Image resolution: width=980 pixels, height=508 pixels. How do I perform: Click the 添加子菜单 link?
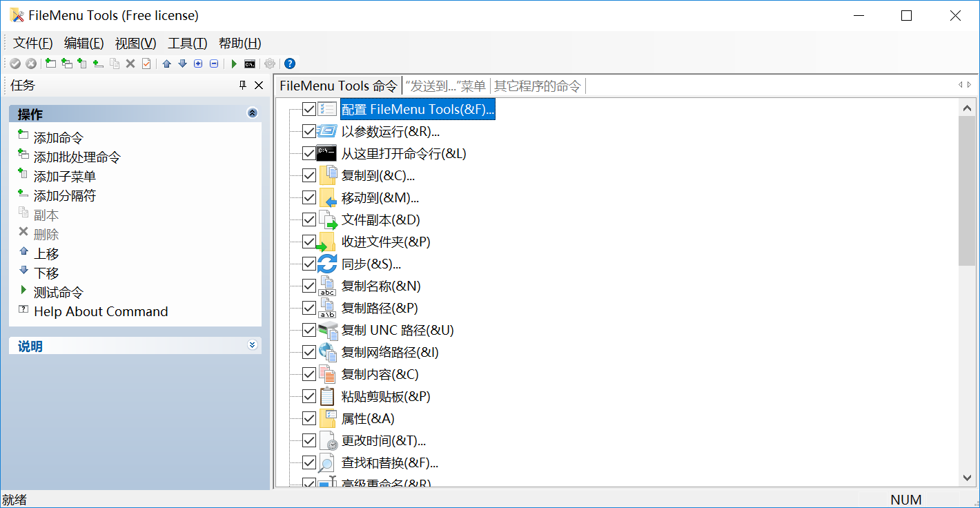pyautogui.click(x=65, y=177)
